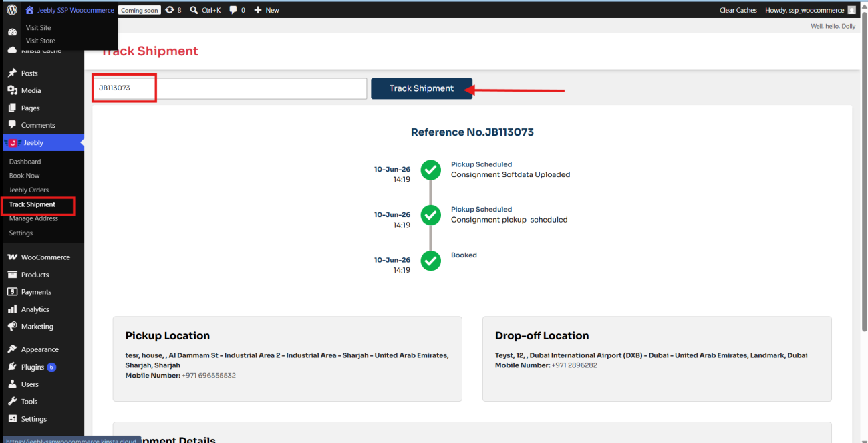Click the Coming soon badge

(140, 10)
